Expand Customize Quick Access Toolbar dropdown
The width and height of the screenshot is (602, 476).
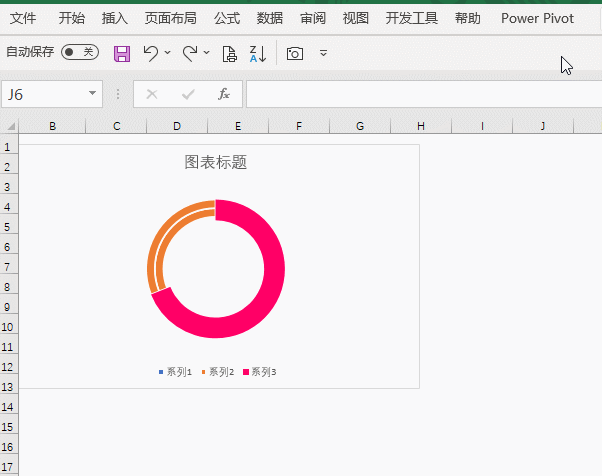324,53
